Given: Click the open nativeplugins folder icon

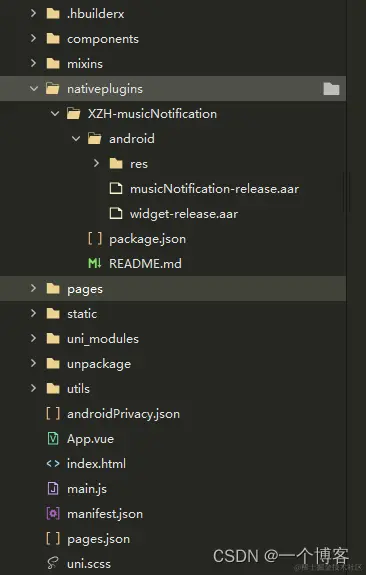Looking at the screenshot, I should [x=53, y=89].
